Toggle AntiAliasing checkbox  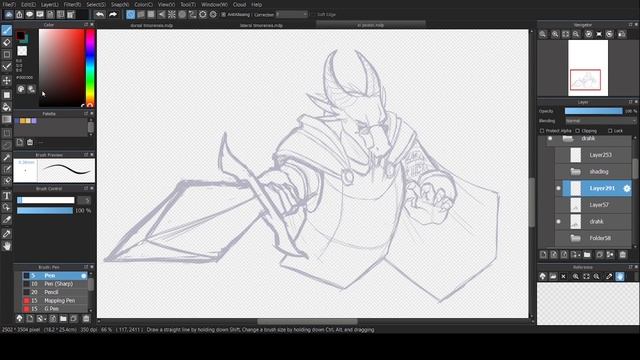click(x=223, y=14)
